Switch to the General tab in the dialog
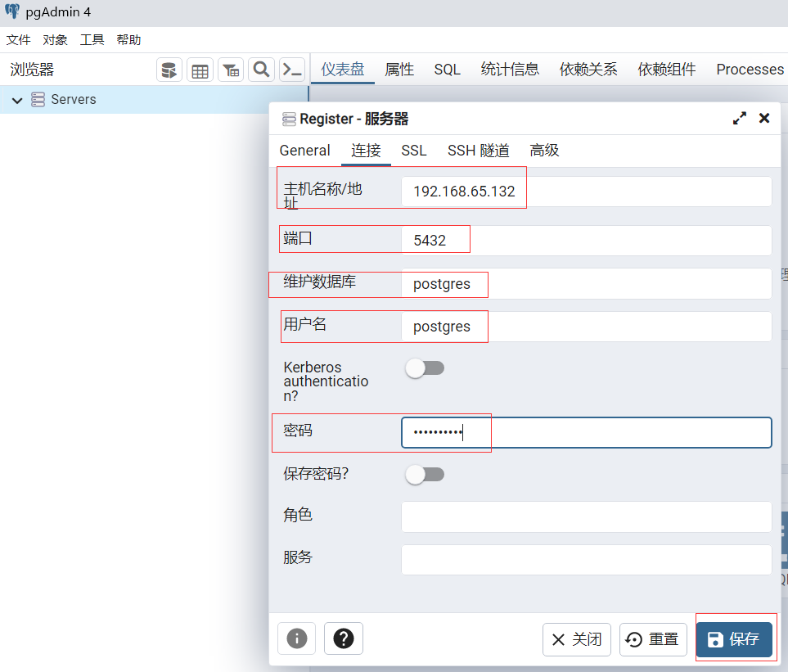788x672 pixels. coord(304,151)
